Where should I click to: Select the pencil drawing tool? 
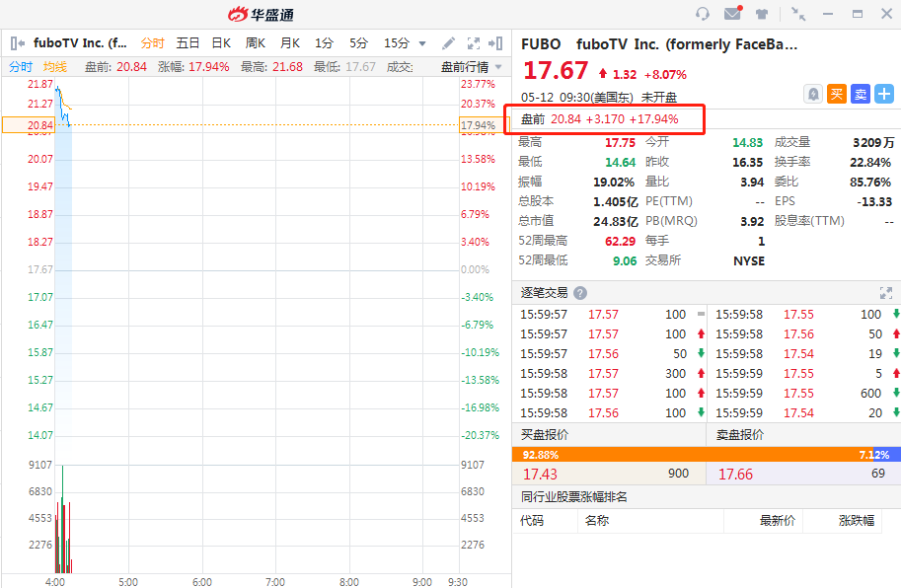[x=448, y=43]
